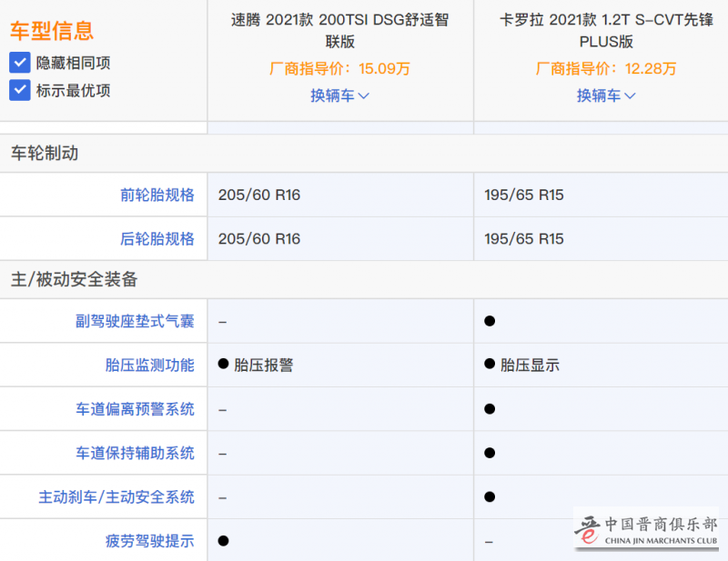728x561 pixels.
Task: Click 卡罗拉's 胎压显示 dot indicator
Action: point(490,365)
